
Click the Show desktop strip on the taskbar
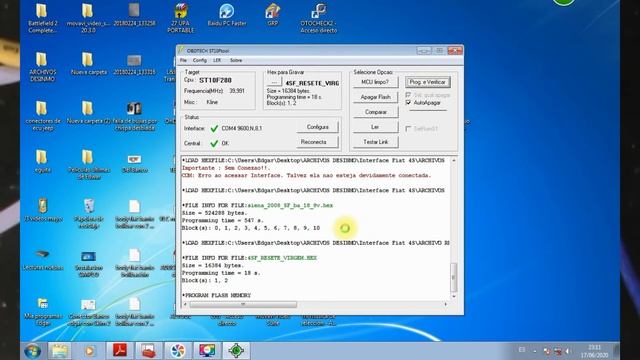click(616, 351)
